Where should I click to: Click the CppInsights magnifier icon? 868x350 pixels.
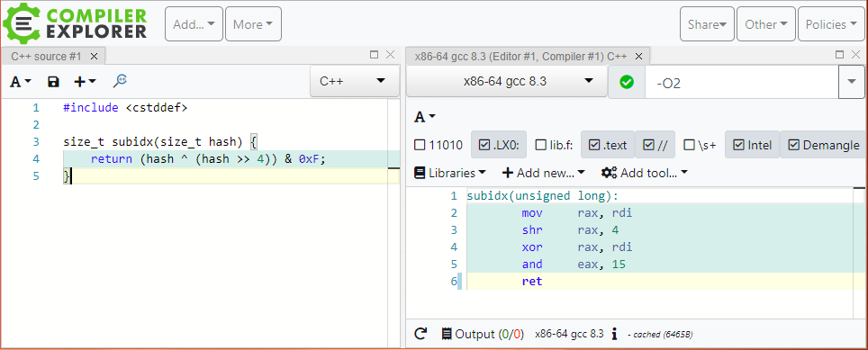click(x=120, y=81)
